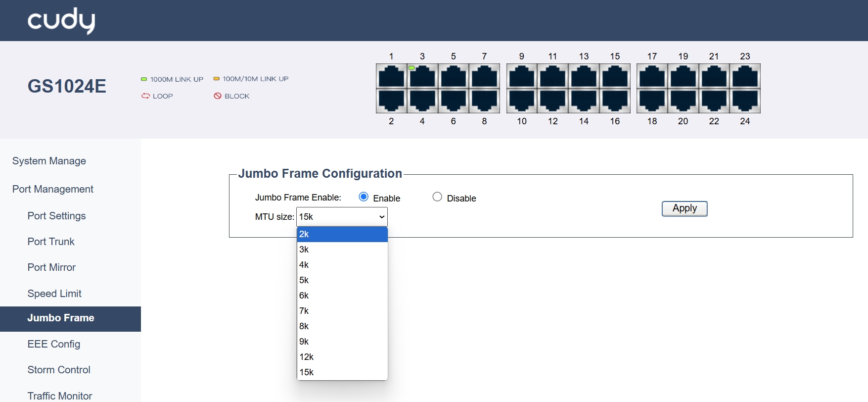Click the port 3 icon with green link LED
868x402 pixels.
point(422,76)
